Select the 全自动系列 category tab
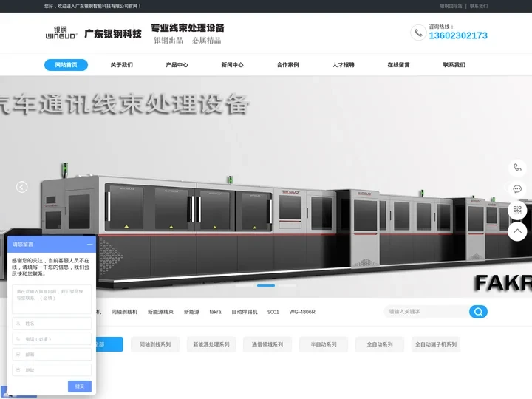 point(380,344)
